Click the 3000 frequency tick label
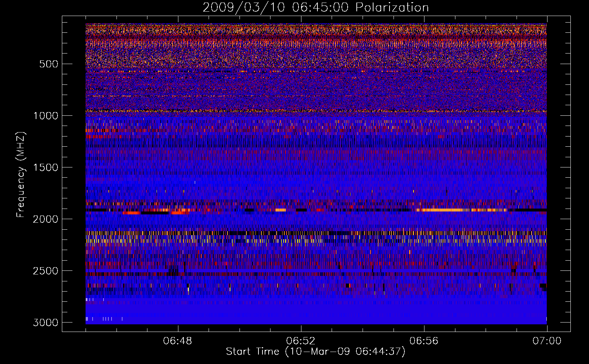 (46, 323)
